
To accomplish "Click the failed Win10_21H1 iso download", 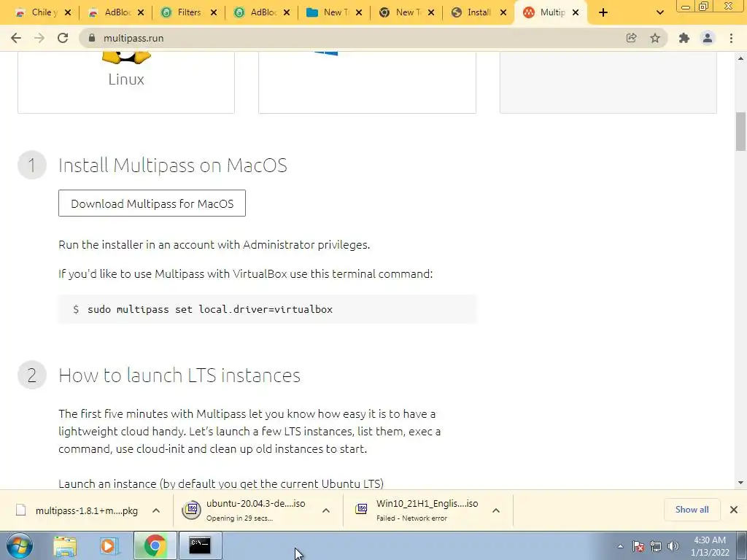I will point(417,510).
